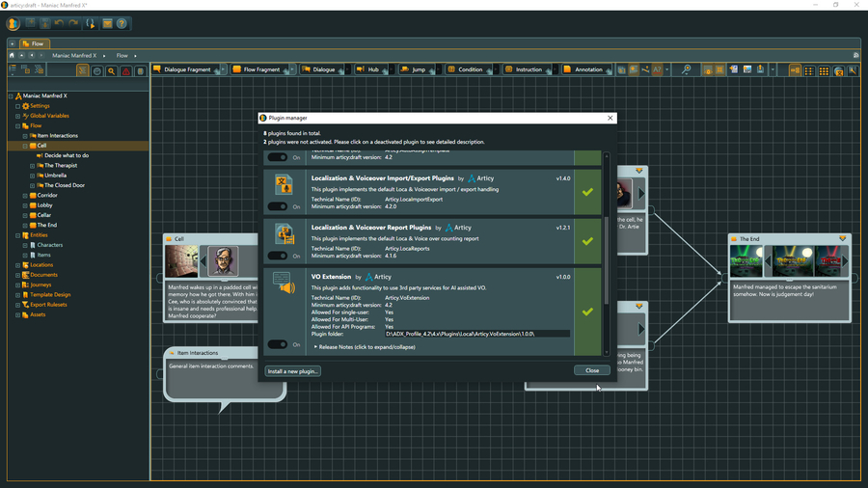Click the Dialogue Fragment tool icon

click(158, 69)
